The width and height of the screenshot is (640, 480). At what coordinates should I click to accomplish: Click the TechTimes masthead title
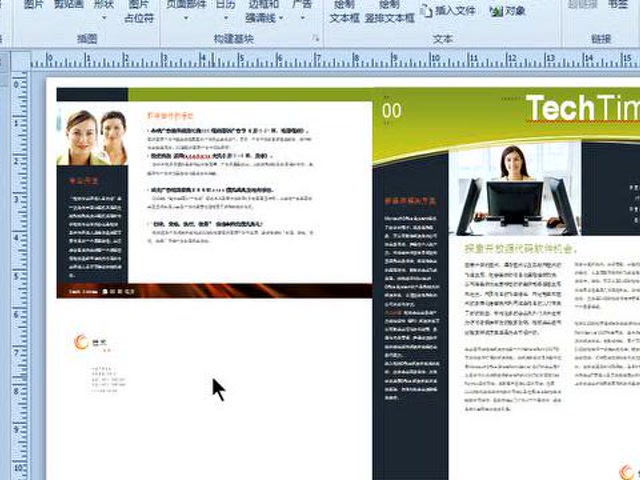tap(582, 108)
